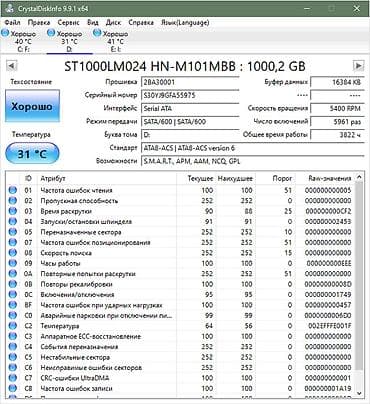
Task: Open the Справка menu
Action: (x=141, y=23)
